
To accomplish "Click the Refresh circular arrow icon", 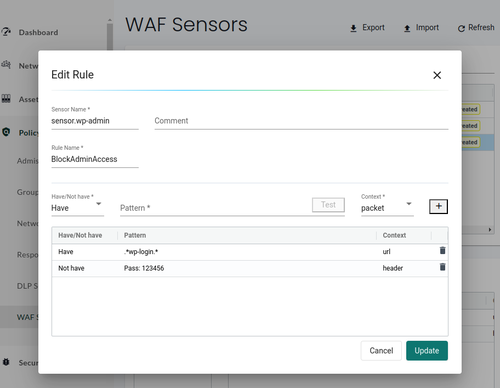I will [461, 29].
